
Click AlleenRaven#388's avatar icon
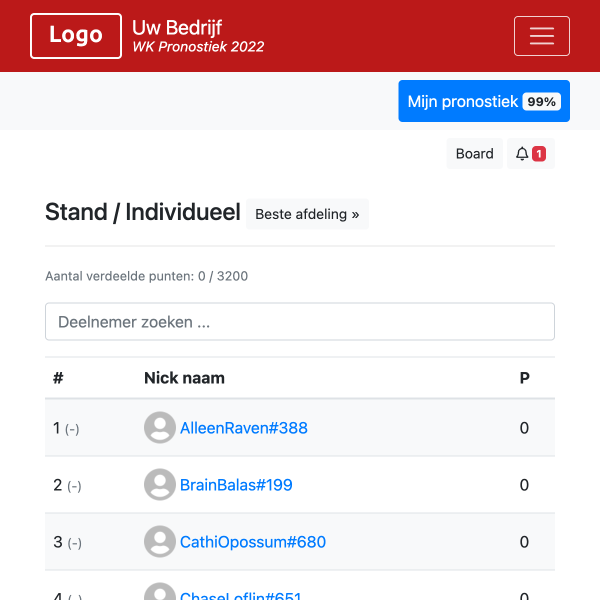[160, 428]
